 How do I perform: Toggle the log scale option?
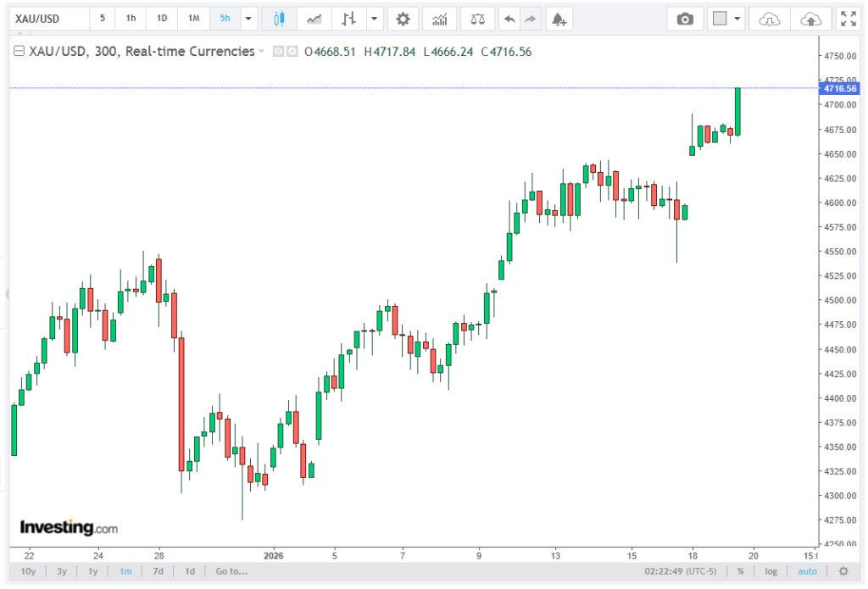click(x=771, y=571)
